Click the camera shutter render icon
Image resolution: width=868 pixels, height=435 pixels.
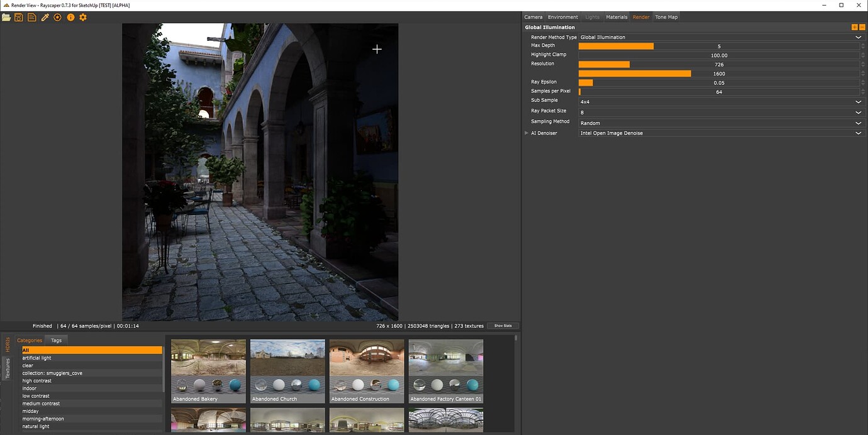point(57,17)
